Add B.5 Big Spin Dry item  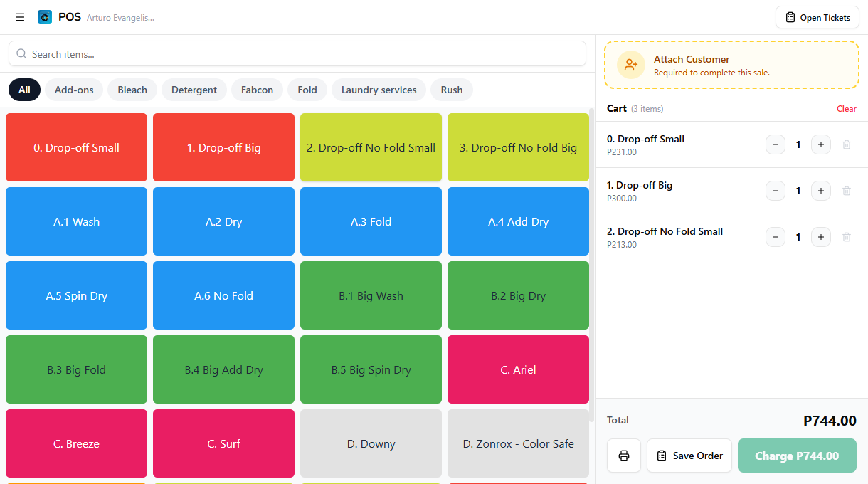pyautogui.click(x=371, y=369)
